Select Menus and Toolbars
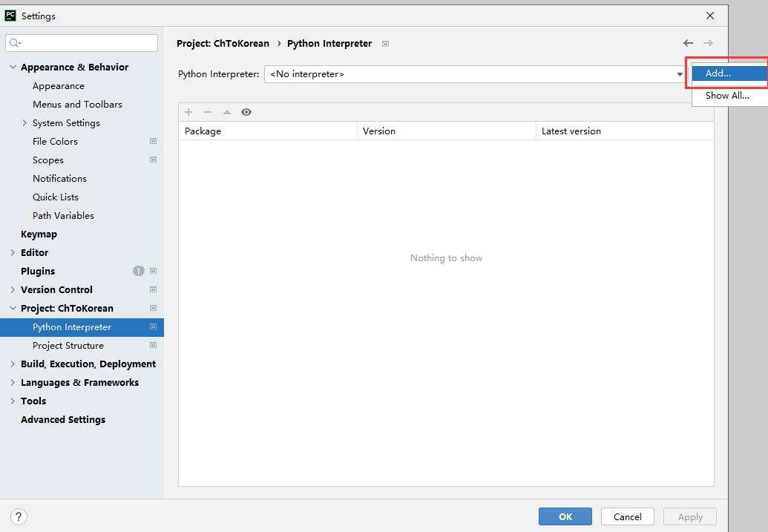Viewport: 768px width, 532px height. pos(77,105)
